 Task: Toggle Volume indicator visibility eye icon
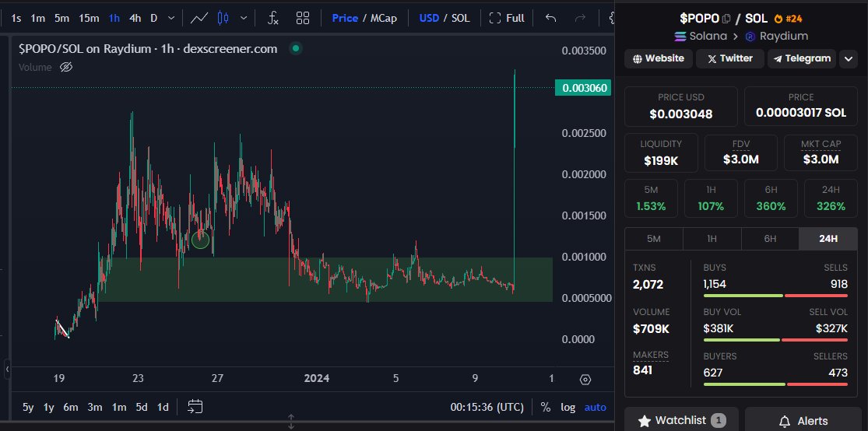pos(66,68)
